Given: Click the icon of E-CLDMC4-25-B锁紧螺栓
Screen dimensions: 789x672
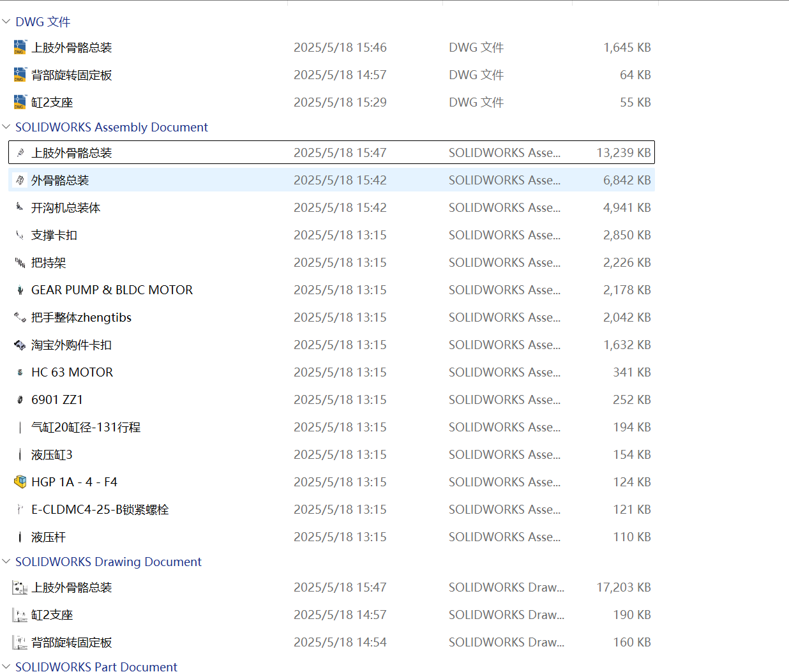Looking at the screenshot, I should coord(20,509).
